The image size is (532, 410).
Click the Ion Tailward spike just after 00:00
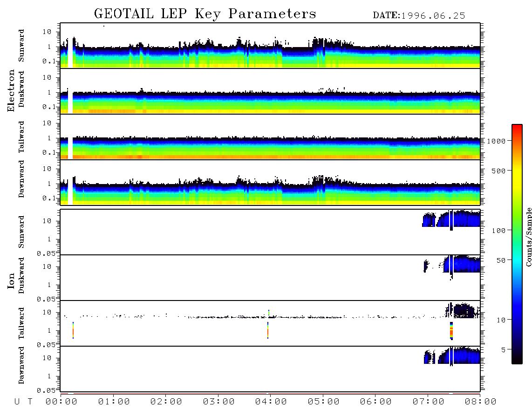pos(73,330)
